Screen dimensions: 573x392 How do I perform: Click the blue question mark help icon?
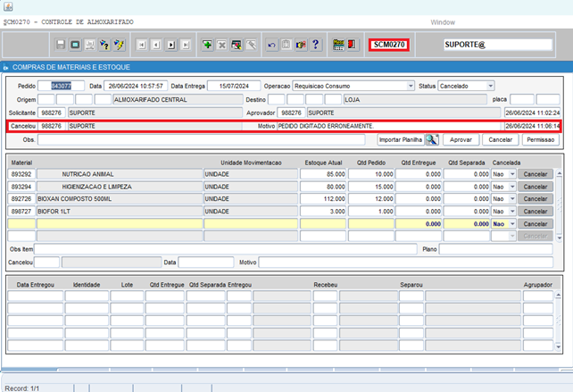(x=315, y=45)
